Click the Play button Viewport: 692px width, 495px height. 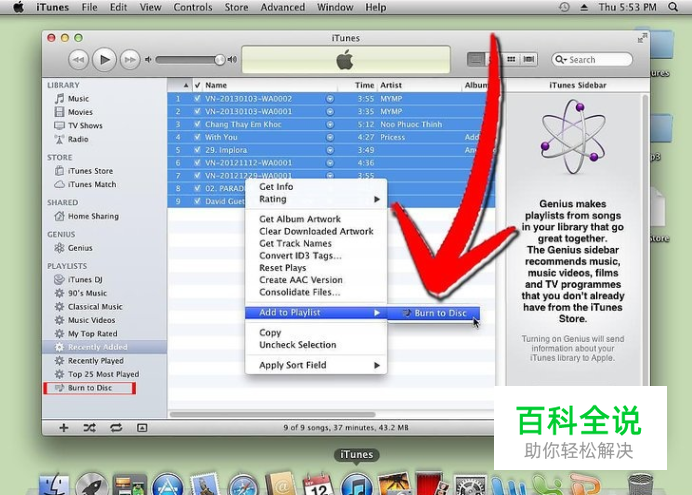[x=104, y=60]
